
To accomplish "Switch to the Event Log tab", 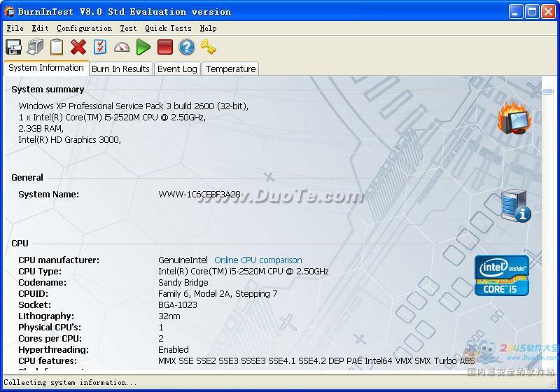I will click(x=177, y=69).
